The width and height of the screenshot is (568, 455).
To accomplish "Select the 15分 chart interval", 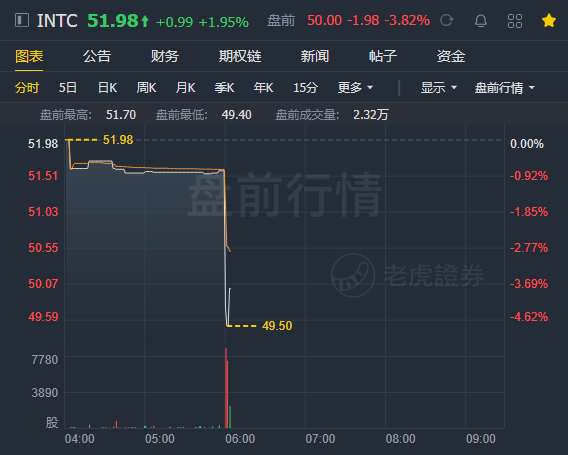I will (305, 88).
